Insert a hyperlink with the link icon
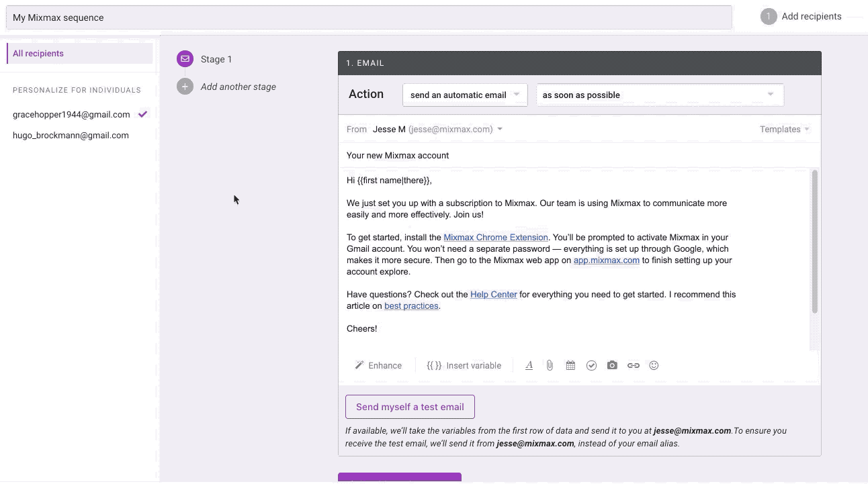This screenshot has width=868, height=484. tap(633, 365)
